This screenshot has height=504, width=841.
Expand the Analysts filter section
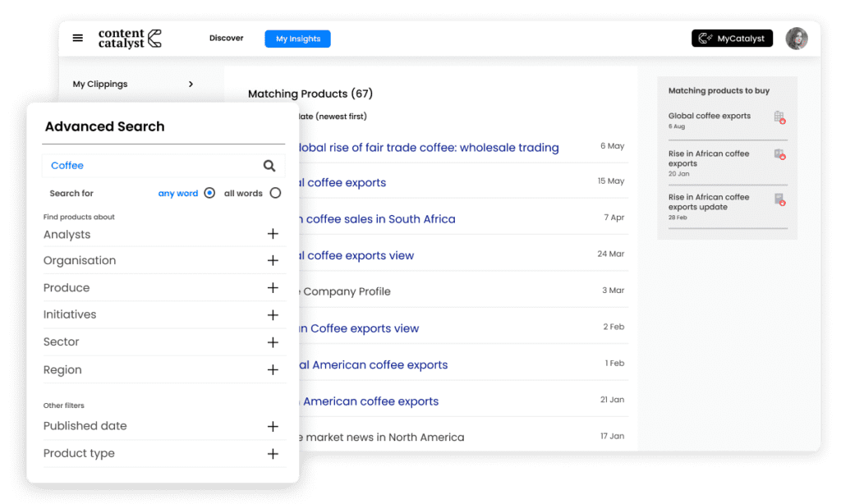click(273, 234)
